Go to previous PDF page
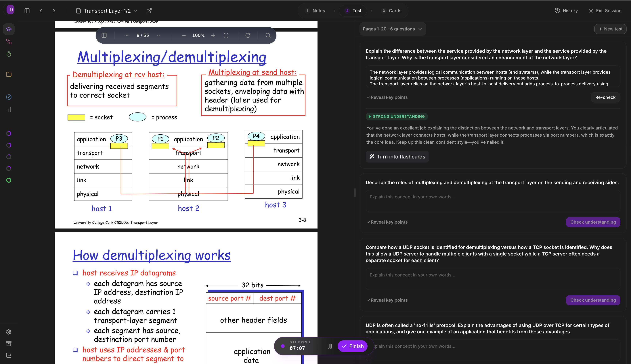This screenshot has width=631, height=364. click(127, 36)
